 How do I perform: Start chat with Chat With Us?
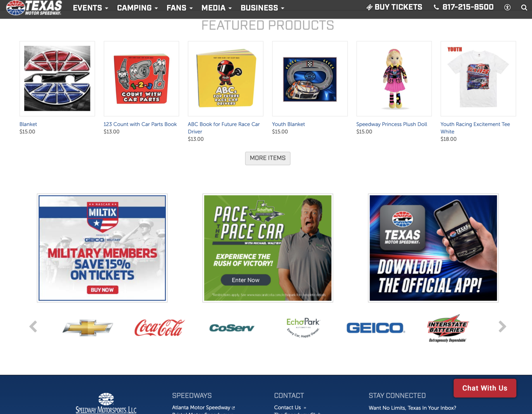[x=485, y=388]
